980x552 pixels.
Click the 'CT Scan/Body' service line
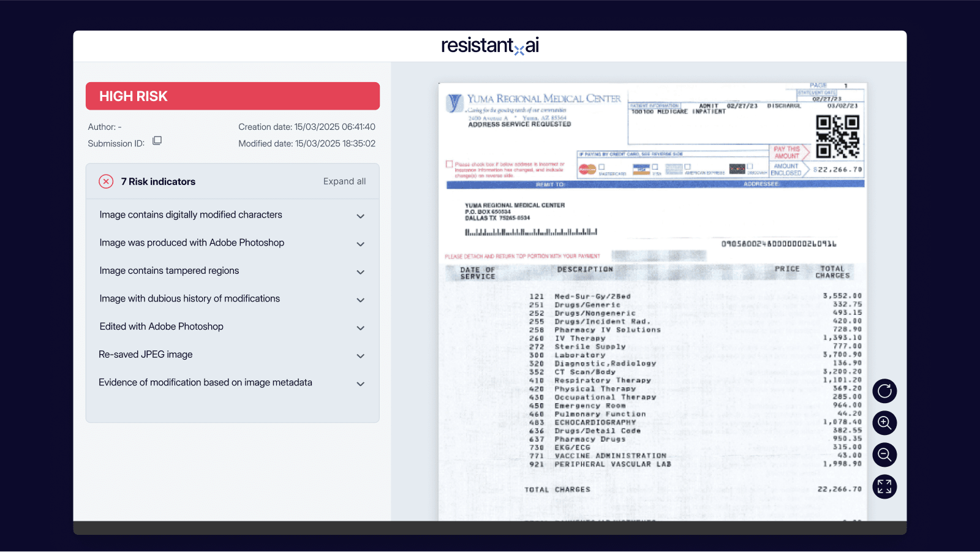click(x=585, y=372)
